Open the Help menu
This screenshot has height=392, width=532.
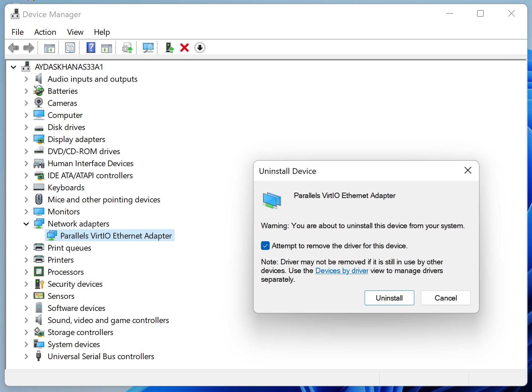click(x=102, y=32)
